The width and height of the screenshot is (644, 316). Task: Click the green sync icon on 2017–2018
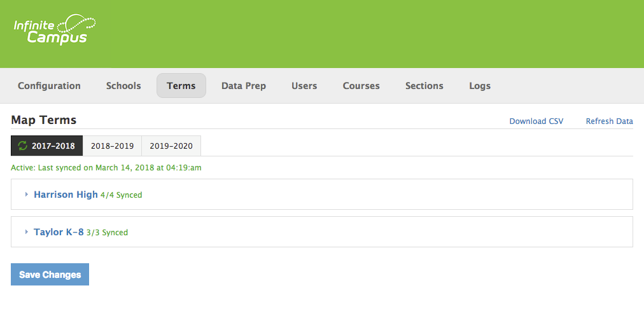(x=23, y=146)
